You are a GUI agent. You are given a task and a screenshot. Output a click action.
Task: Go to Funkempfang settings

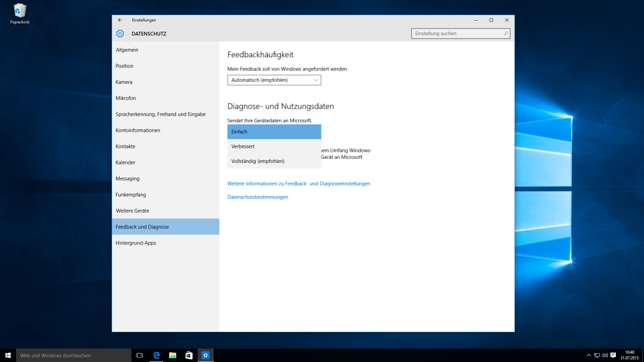coord(166,195)
